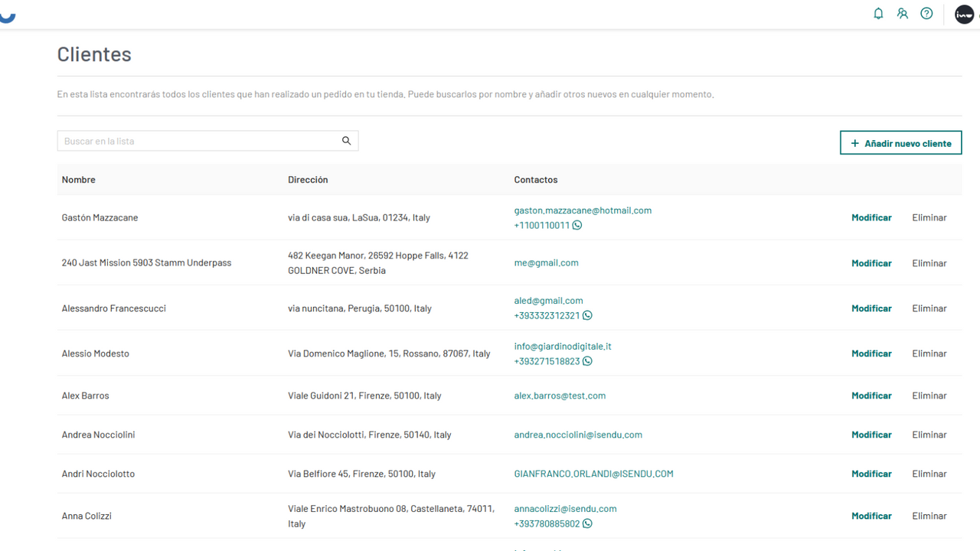
Task: Eliminar client Gastón Mazzacane
Action: tap(929, 217)
